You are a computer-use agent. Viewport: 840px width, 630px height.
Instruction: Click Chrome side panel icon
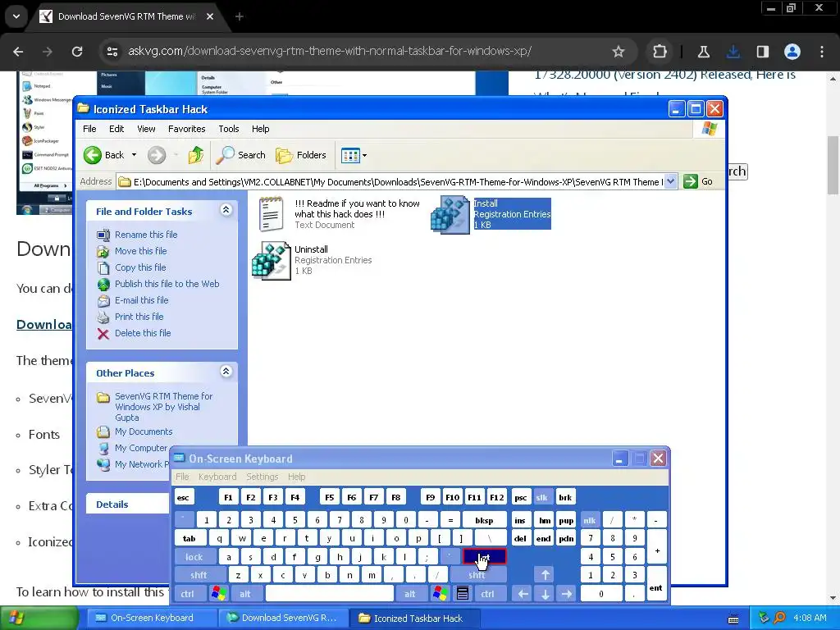point(762,52)
